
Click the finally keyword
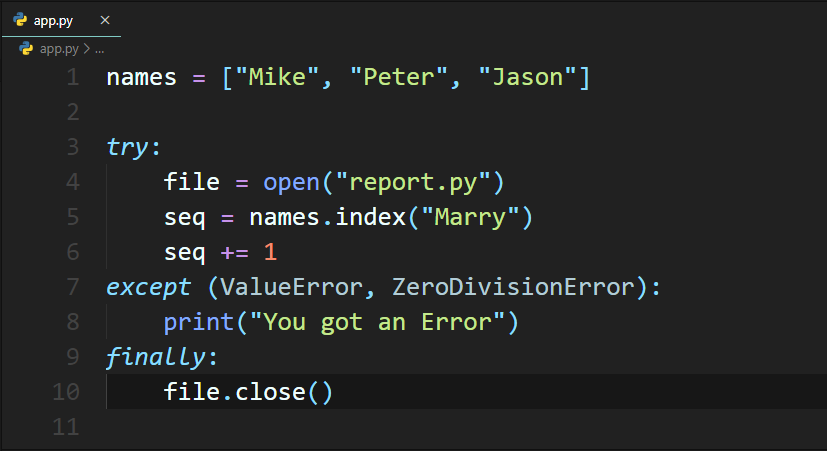[156, 357]
